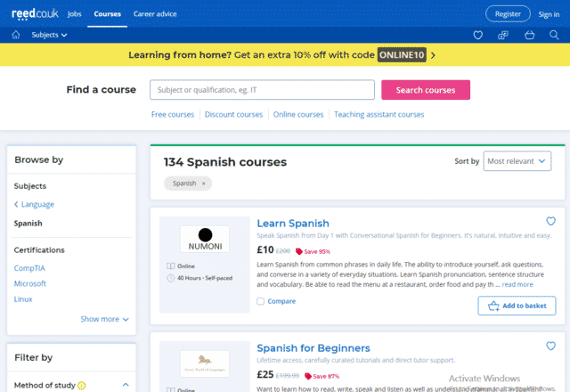Screen dimensions: 570x392
Task: Open the basket icon in header
Action: [530, 35]
